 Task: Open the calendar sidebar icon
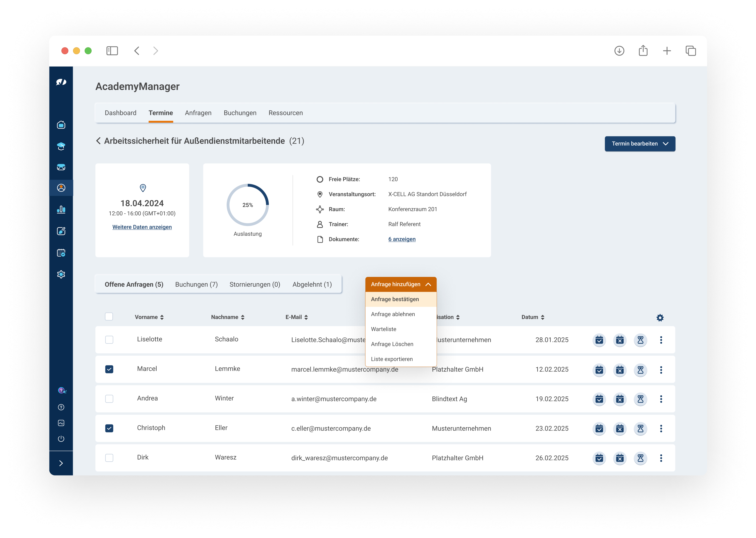pos(61,253)
